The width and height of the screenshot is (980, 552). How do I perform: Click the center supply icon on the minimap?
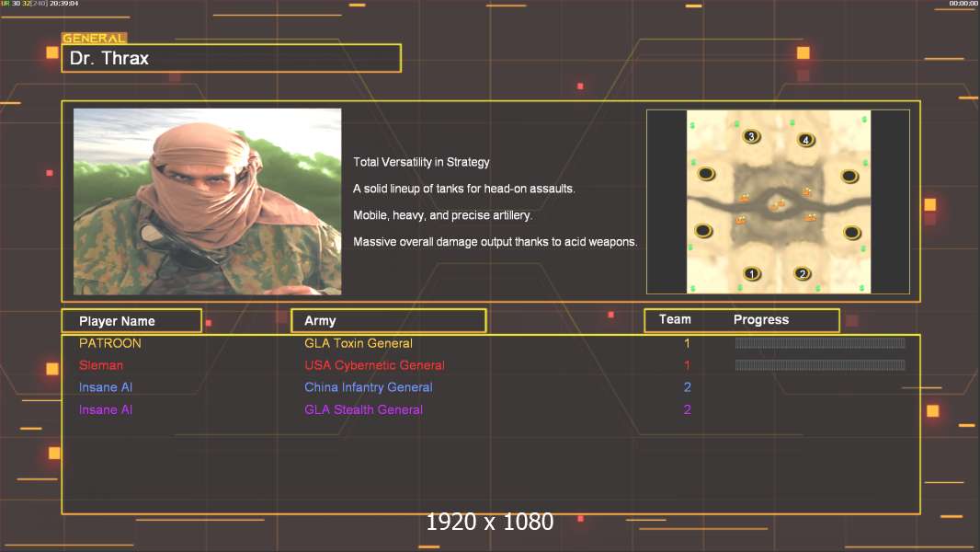[778, 204]
